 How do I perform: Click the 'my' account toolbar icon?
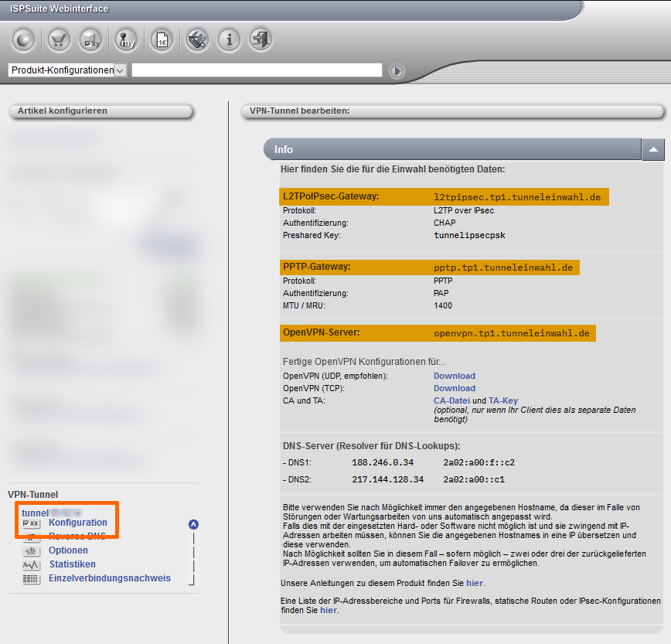126,39
